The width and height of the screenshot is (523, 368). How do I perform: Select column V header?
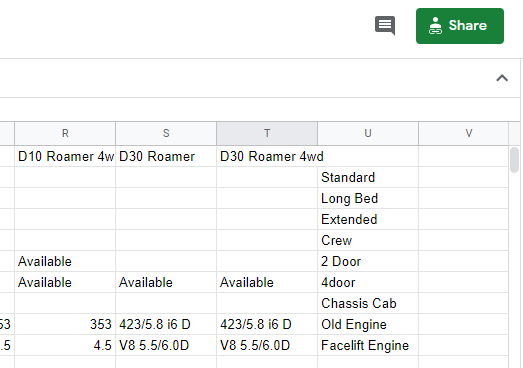pos(469,133)
